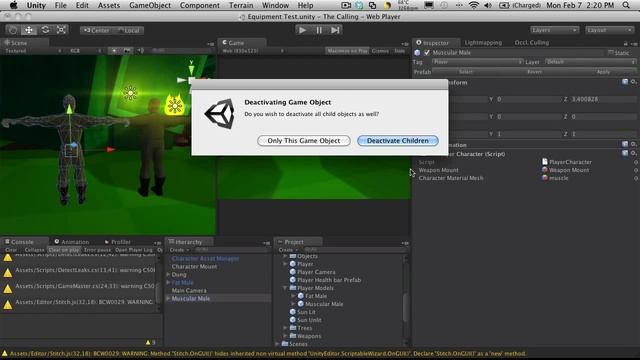
Task: Click prefab Apply button
Action: coord(603,72)
